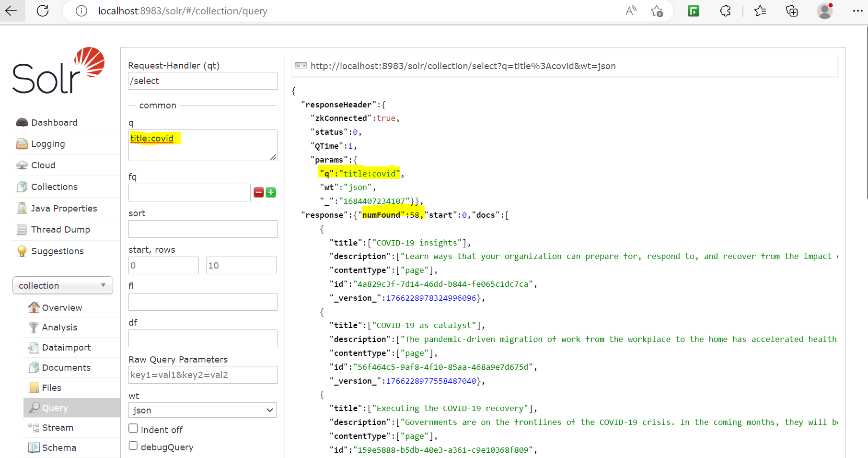Go back with the browser back arrow
868x458 pixels.
tap(11, 11)
